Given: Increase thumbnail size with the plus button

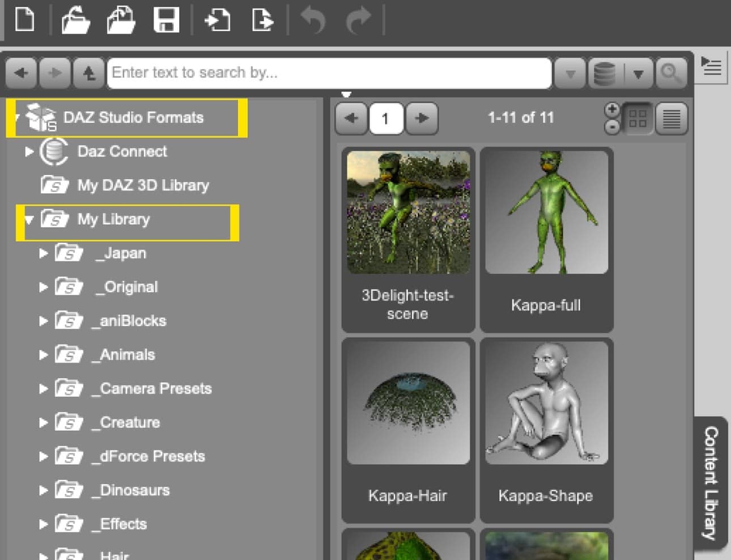Looking at the screenshot, I should 612,109.
